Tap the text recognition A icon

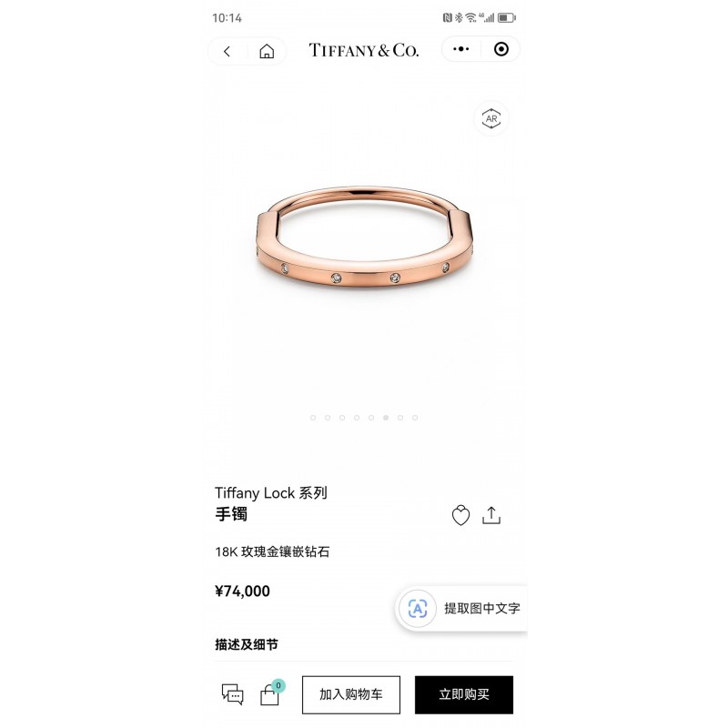pos(418,608)
